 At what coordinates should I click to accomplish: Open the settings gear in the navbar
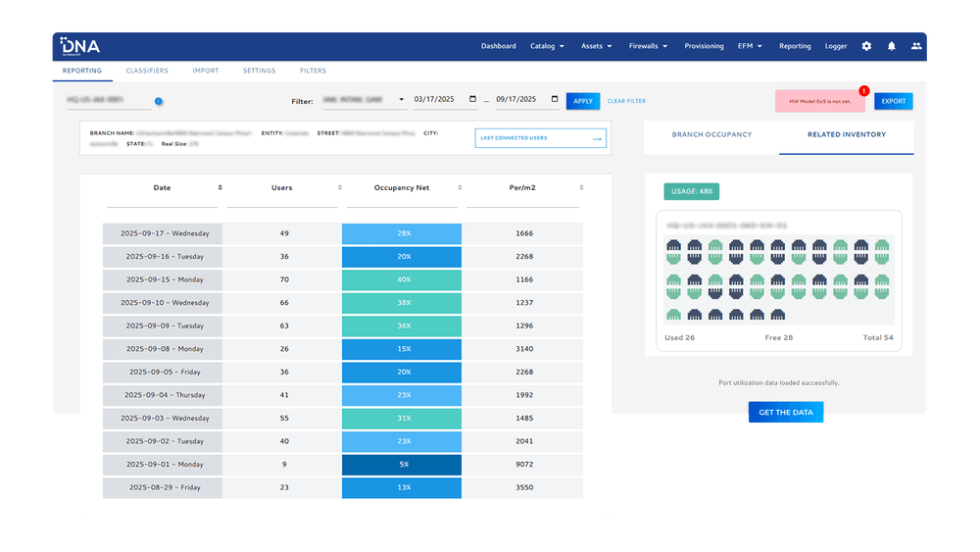(x=866, y=46)
